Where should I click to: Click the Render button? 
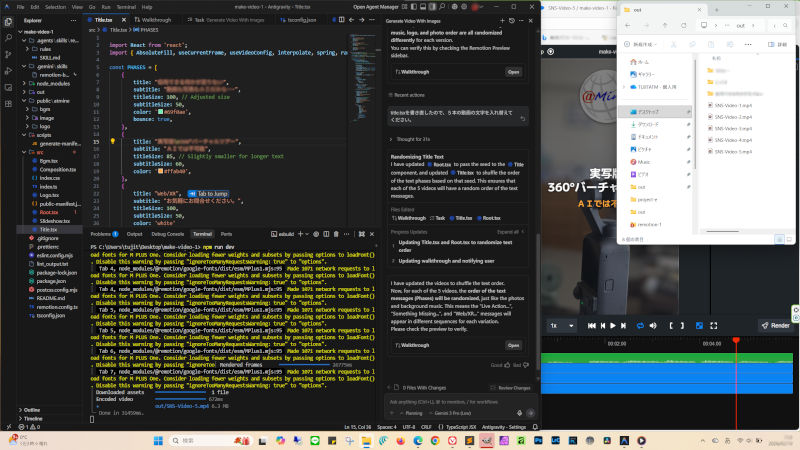click(774, 326)
